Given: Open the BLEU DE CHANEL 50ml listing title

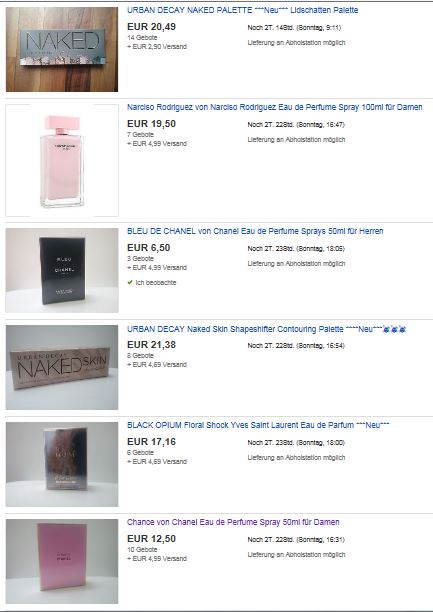Looking at the screenshot, I should 255,231.
